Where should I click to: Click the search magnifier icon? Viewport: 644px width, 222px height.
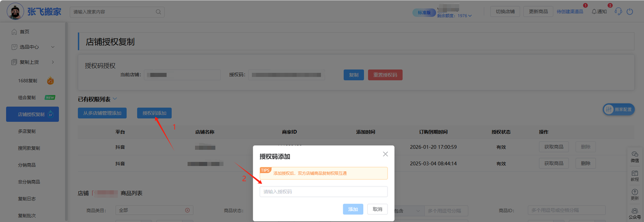coord(158,11)
